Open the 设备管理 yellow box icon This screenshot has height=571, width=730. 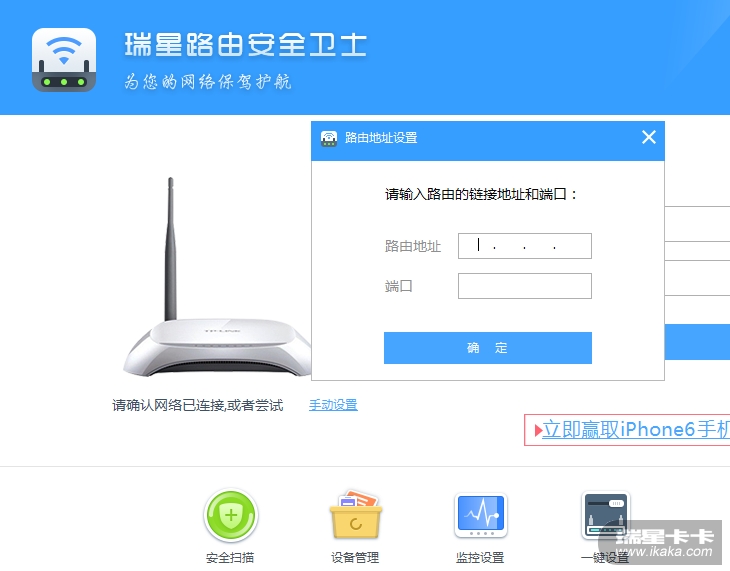[356, 515]
